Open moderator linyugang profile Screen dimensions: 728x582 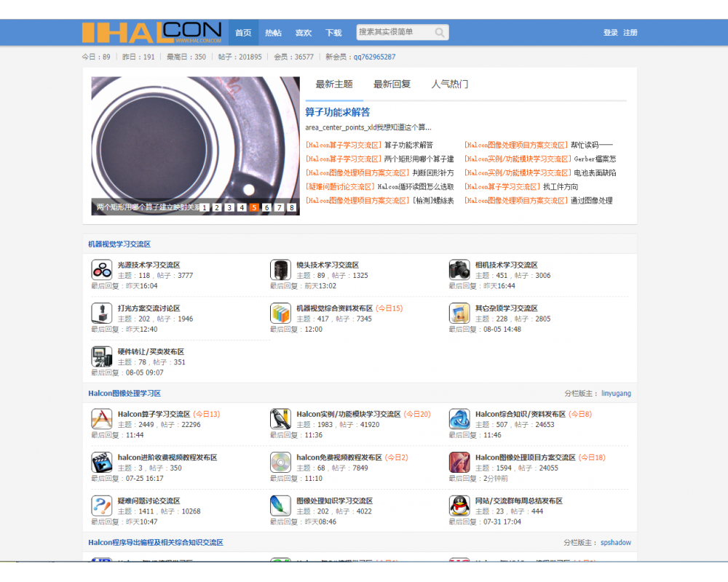point(616,393)
